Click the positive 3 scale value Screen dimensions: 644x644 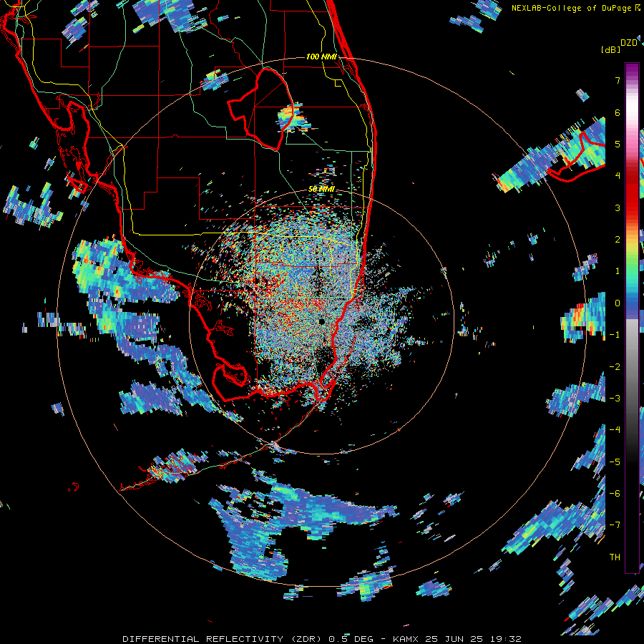click(x=618, y=208)
